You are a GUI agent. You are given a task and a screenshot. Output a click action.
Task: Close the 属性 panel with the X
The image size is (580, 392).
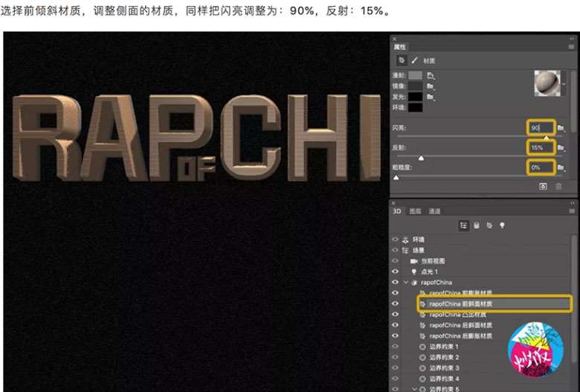394,39
